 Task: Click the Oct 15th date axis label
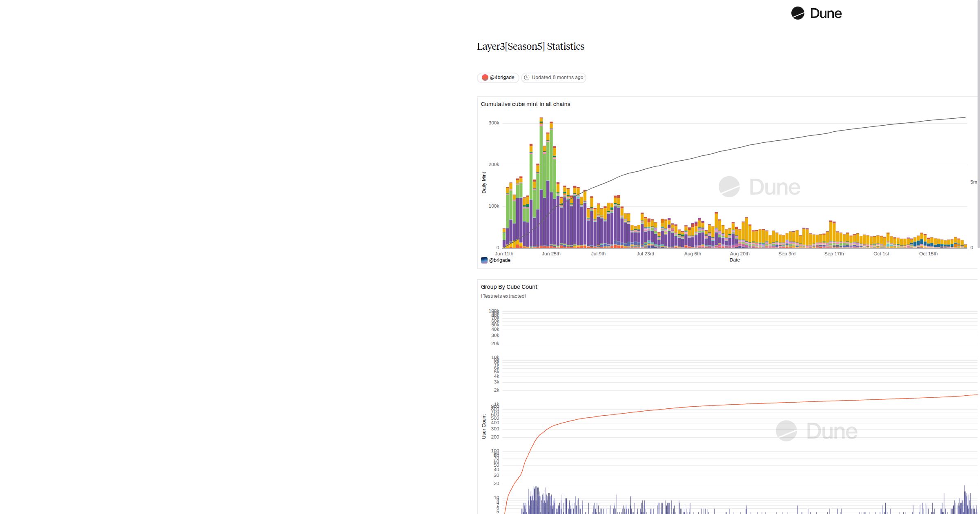[x=928, y=254]
